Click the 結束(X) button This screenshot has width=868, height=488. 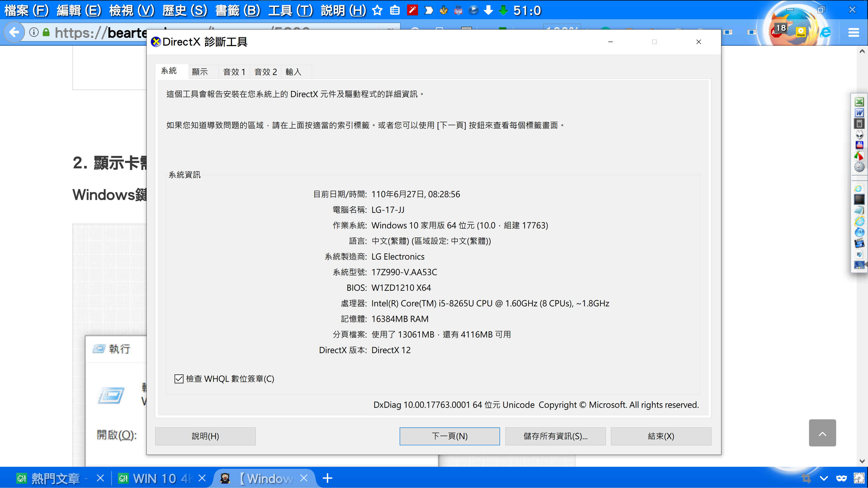661,436
